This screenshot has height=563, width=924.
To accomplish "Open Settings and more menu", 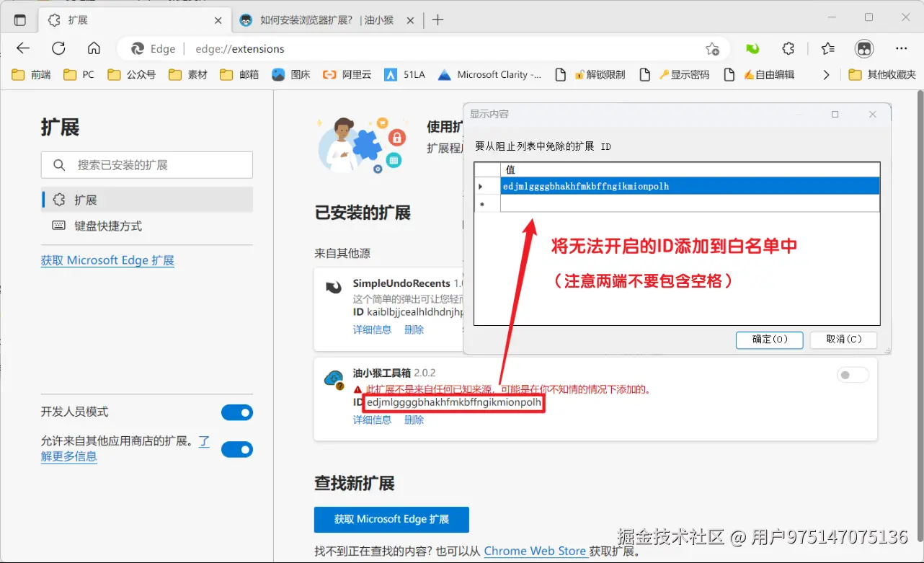I will coord(901,49).
